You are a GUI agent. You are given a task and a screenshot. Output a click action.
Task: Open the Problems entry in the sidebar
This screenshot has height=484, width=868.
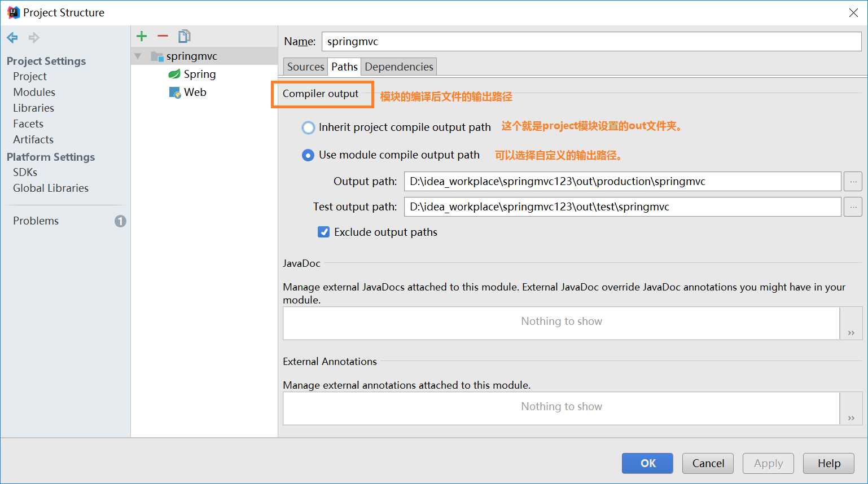click(x=36, y=221)
